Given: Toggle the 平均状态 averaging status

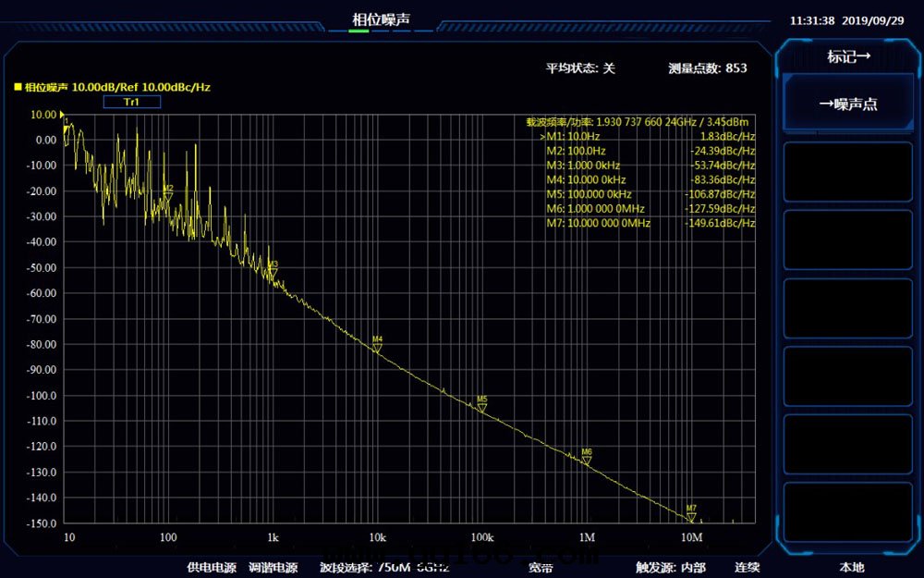Looking at the screenshot, I should [579, 68].
